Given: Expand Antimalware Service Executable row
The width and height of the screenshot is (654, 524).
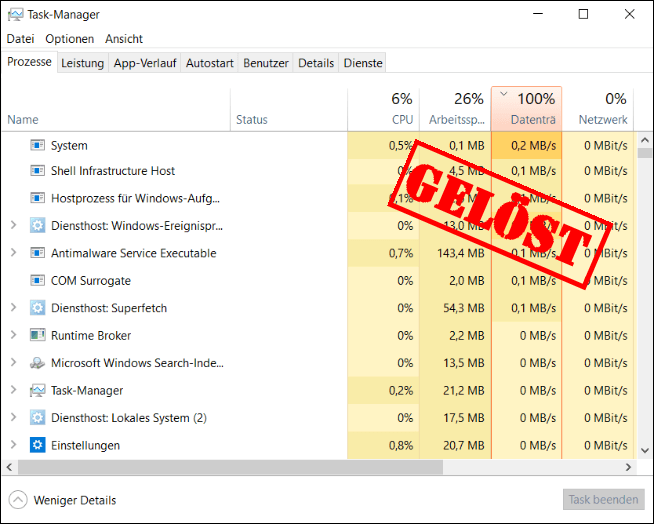Looking at the screenshot, I should point(13,253).
